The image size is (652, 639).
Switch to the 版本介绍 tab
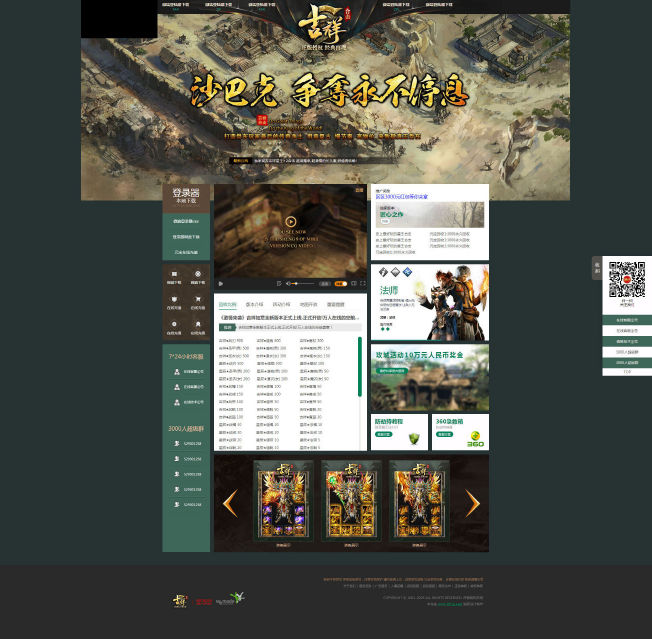[254, 305]
